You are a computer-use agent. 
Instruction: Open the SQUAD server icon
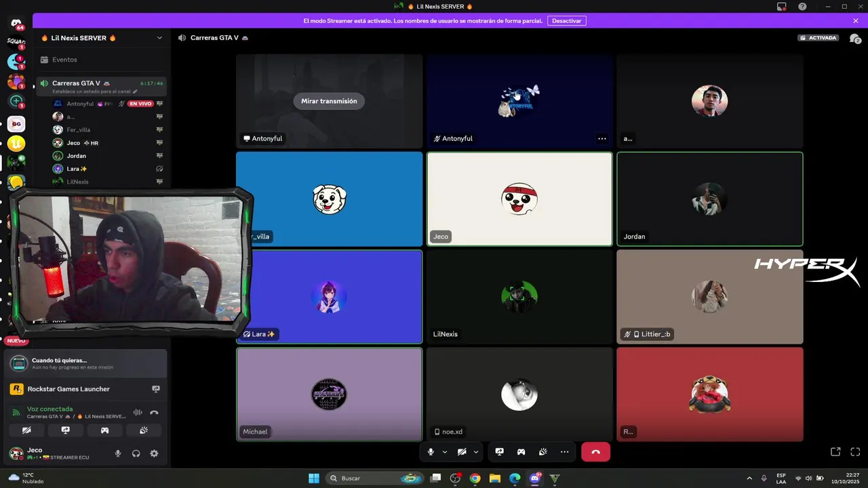(16, 42)
